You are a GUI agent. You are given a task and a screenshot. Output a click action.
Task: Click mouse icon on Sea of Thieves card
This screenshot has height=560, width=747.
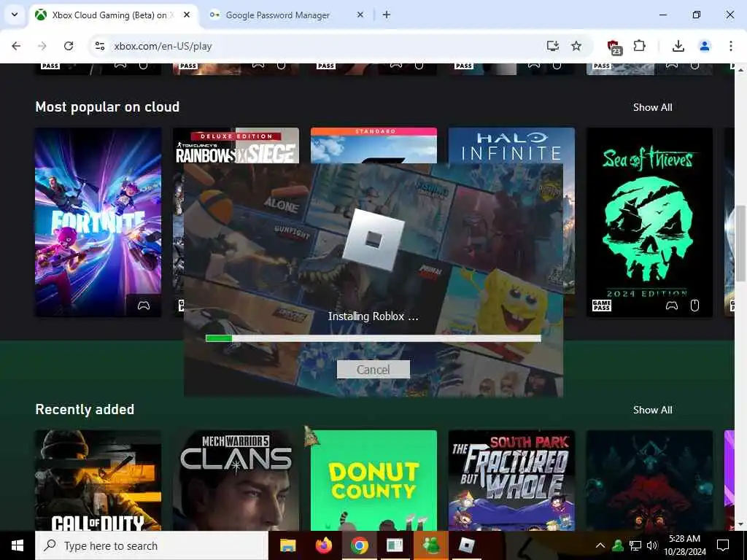(694, 306)
